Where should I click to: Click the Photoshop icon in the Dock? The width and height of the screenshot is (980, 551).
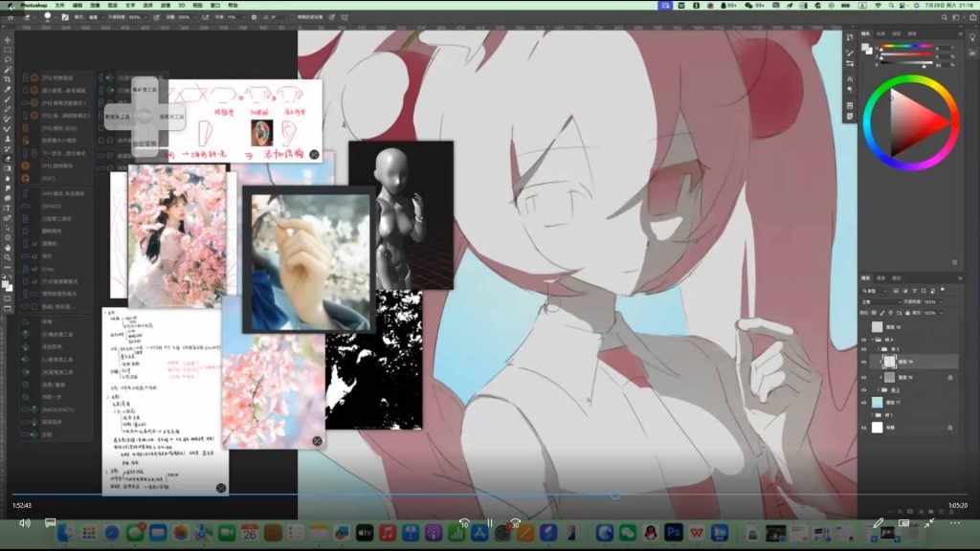(673, 532)
